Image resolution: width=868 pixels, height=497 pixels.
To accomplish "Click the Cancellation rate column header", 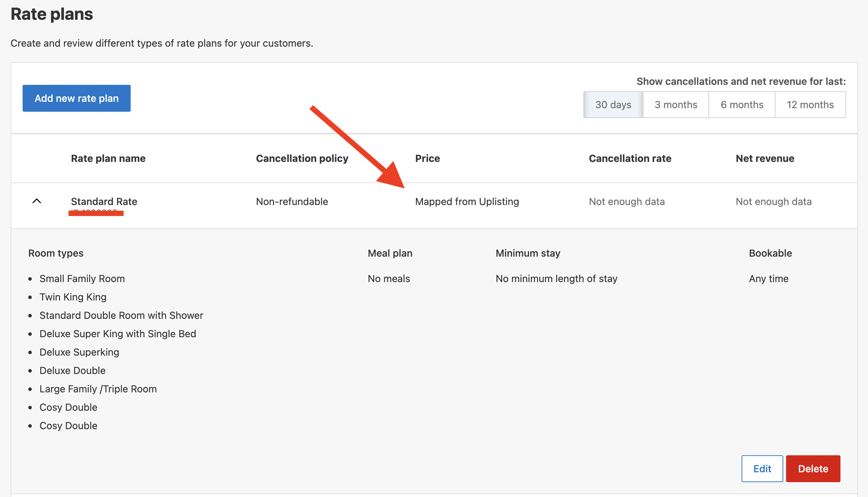I will tap(630, 158).
